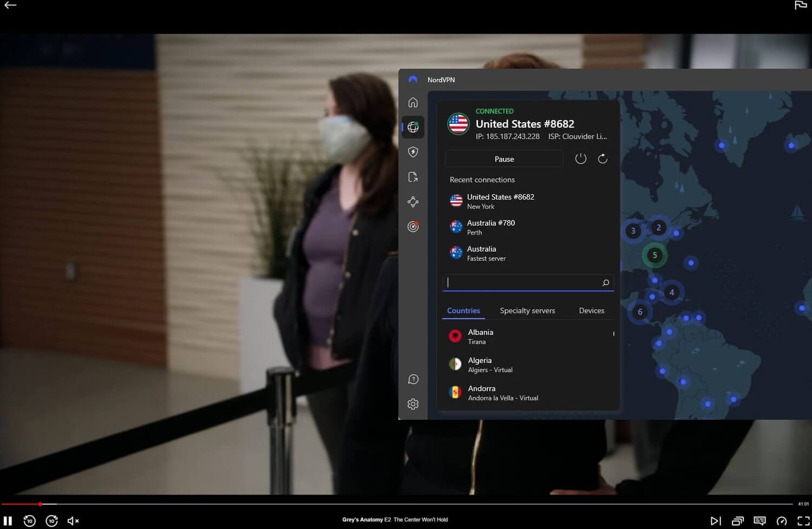Click the Recent connections heading

[x=482, y=180]
